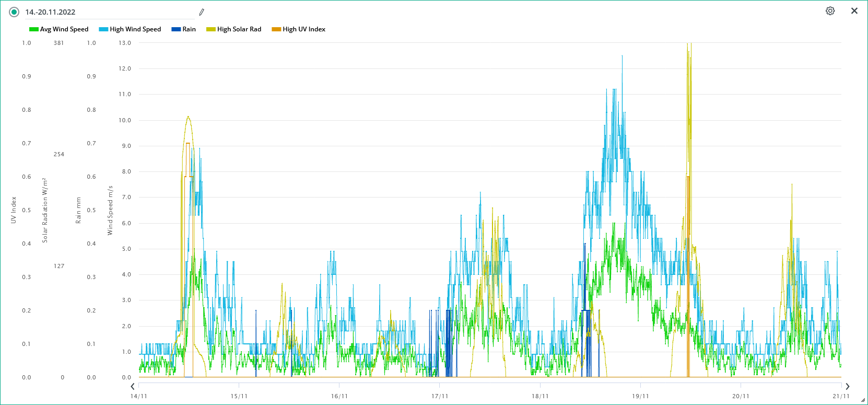Screen dimensions: 868x405
Task: Click the Solar Radiation W/m² axis title
Action: (45, 210)
